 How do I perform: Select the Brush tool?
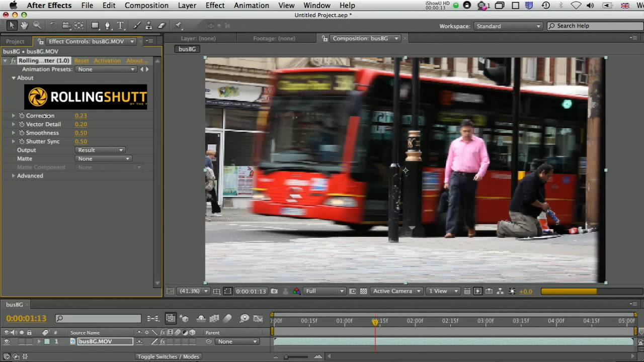click(x=137, y=25)
